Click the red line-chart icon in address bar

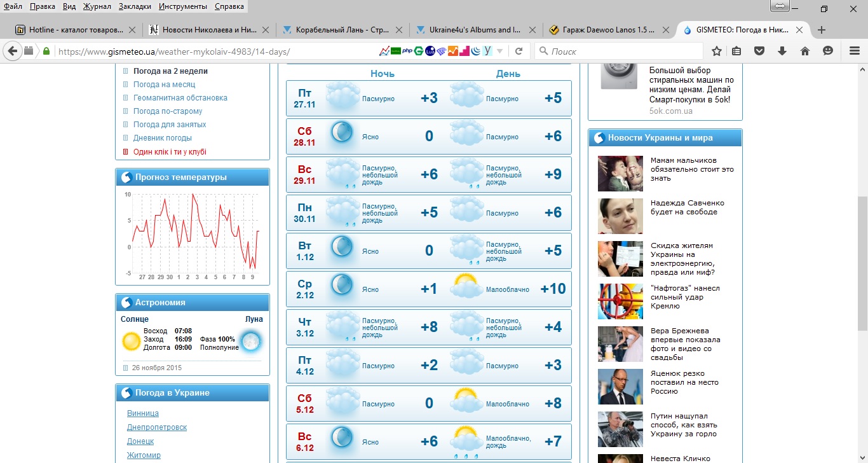tap(384, 52)
